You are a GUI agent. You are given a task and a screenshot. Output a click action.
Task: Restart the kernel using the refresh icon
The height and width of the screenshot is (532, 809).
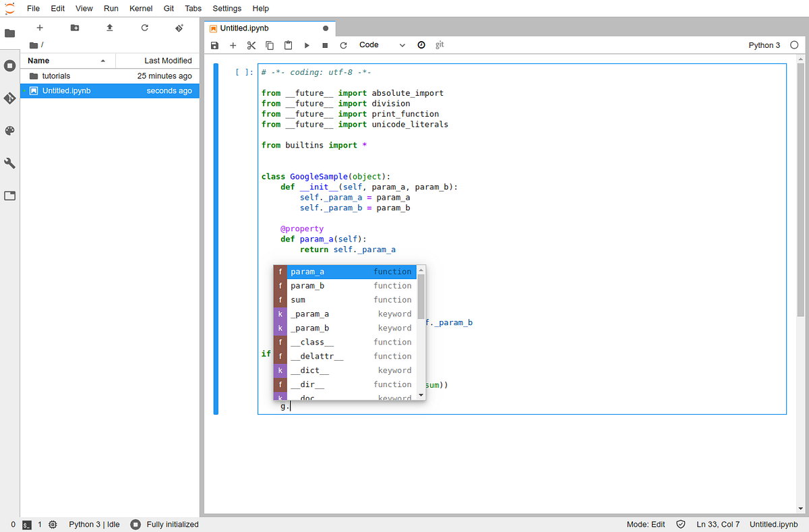tap(343, 45)
